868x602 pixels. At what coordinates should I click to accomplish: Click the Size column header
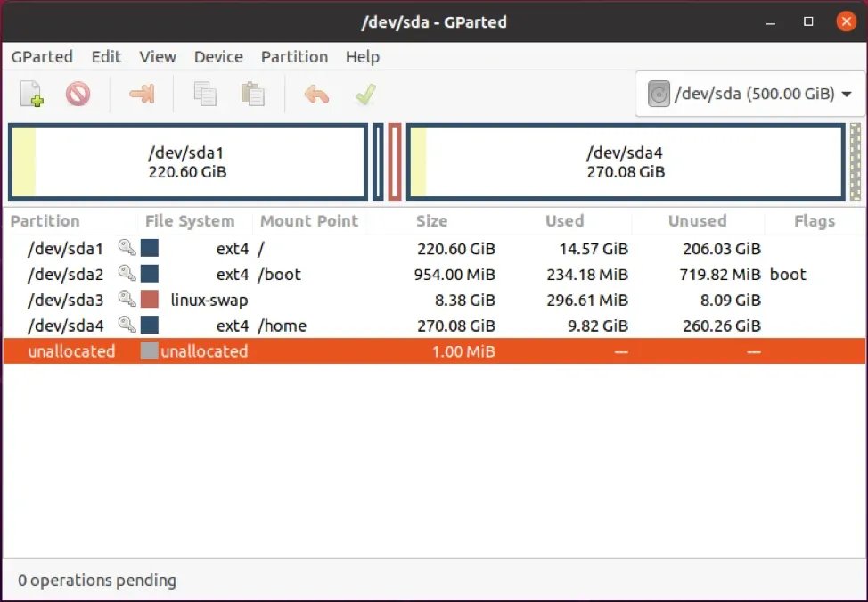(x=432, y=220)
